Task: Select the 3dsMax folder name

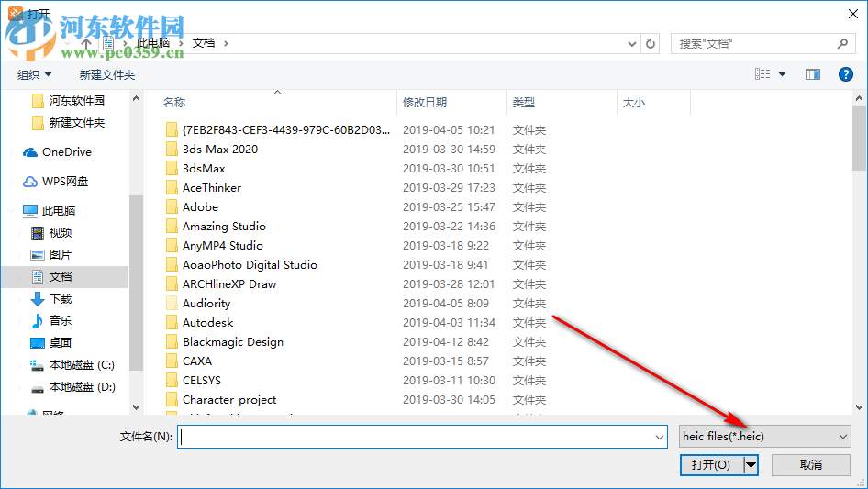Action: (x=204, y=169)
